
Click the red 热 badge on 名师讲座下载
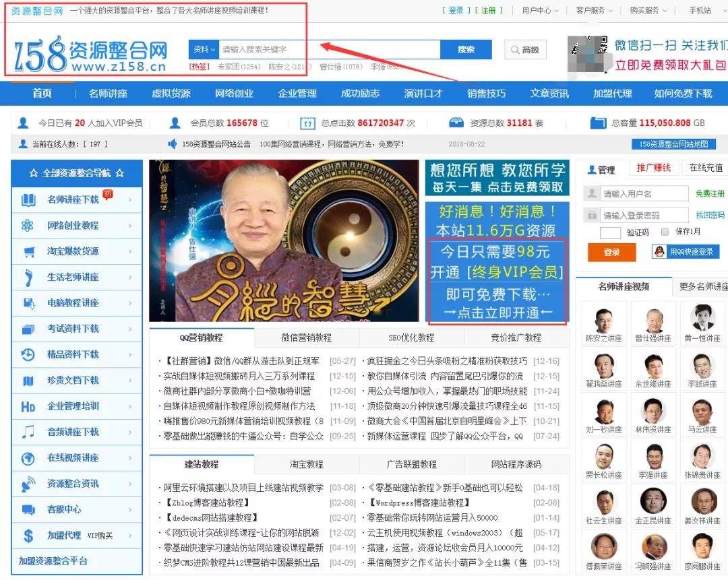click(108, 194)
